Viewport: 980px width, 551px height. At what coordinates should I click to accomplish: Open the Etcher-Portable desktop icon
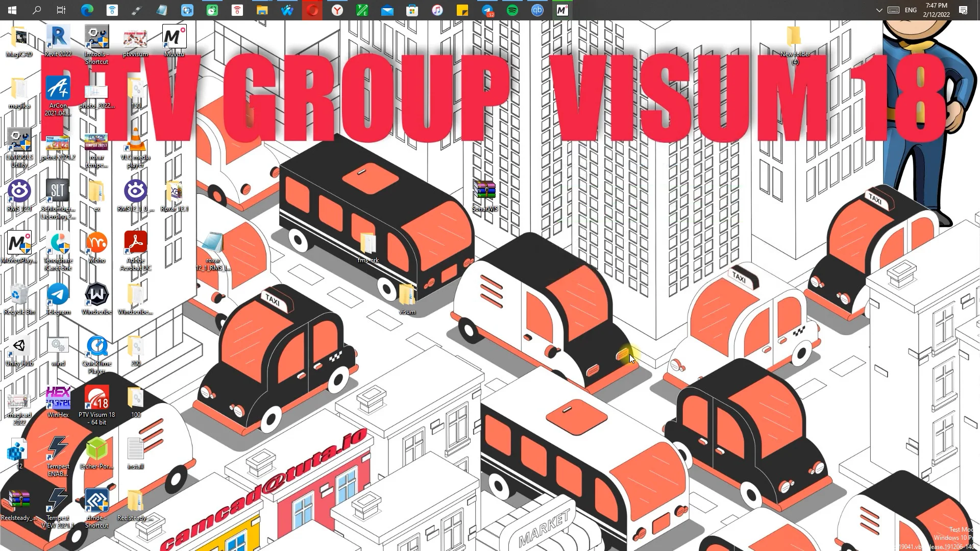[96, 454]
